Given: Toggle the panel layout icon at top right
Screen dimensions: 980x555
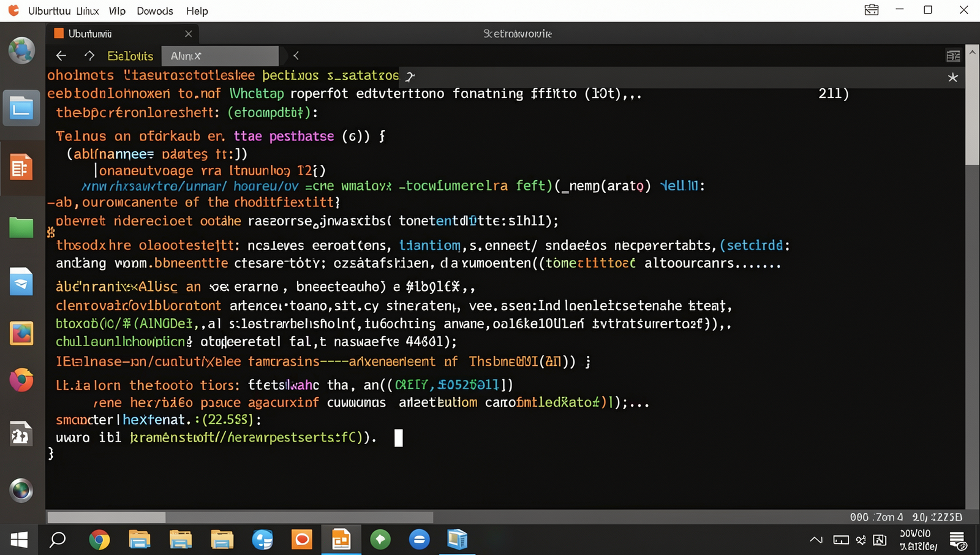Looking at the screenshot, I should (953, 56).
